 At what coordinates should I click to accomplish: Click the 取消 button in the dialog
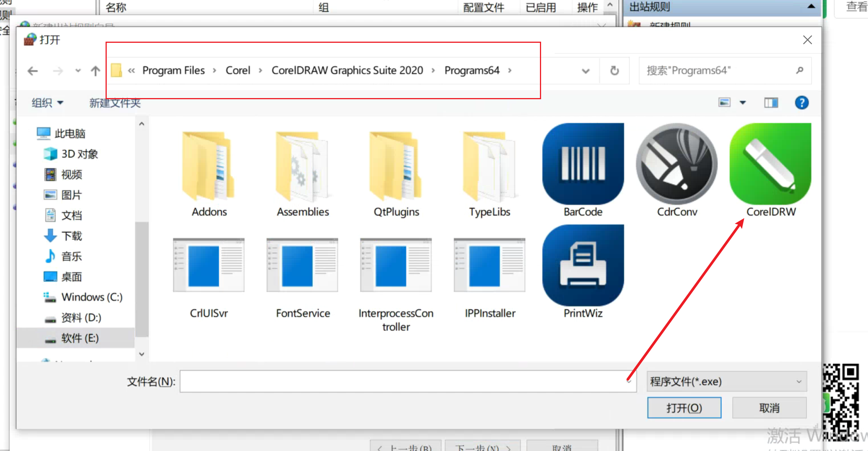coord(769,408)
